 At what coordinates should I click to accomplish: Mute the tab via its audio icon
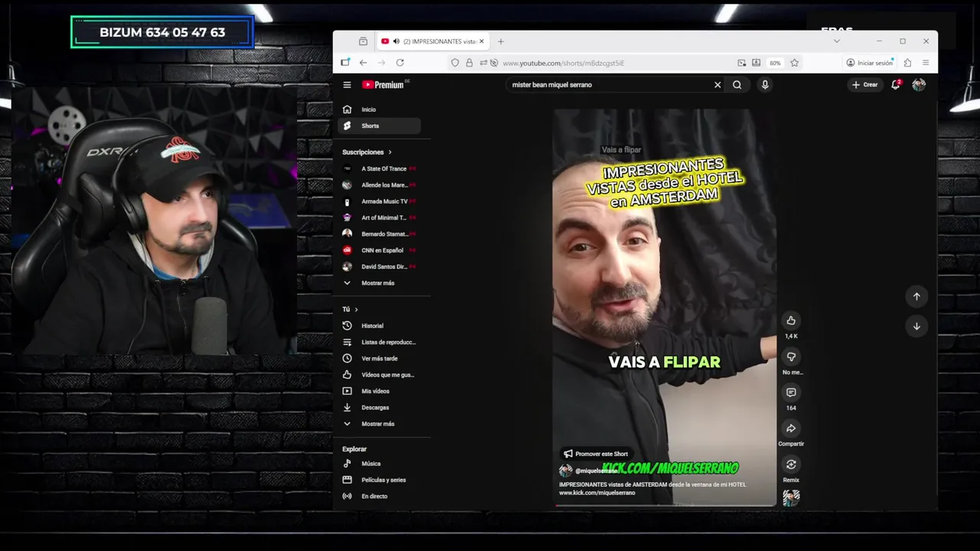tap(396, 41)
